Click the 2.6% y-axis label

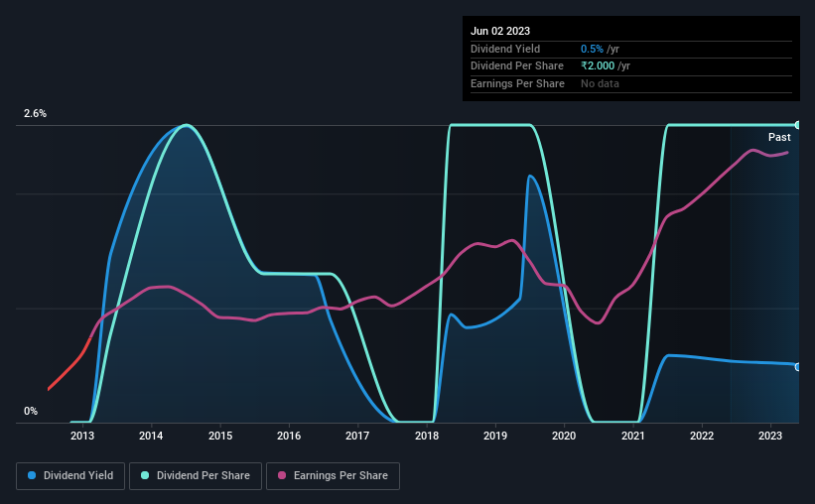tap(35, 113)
